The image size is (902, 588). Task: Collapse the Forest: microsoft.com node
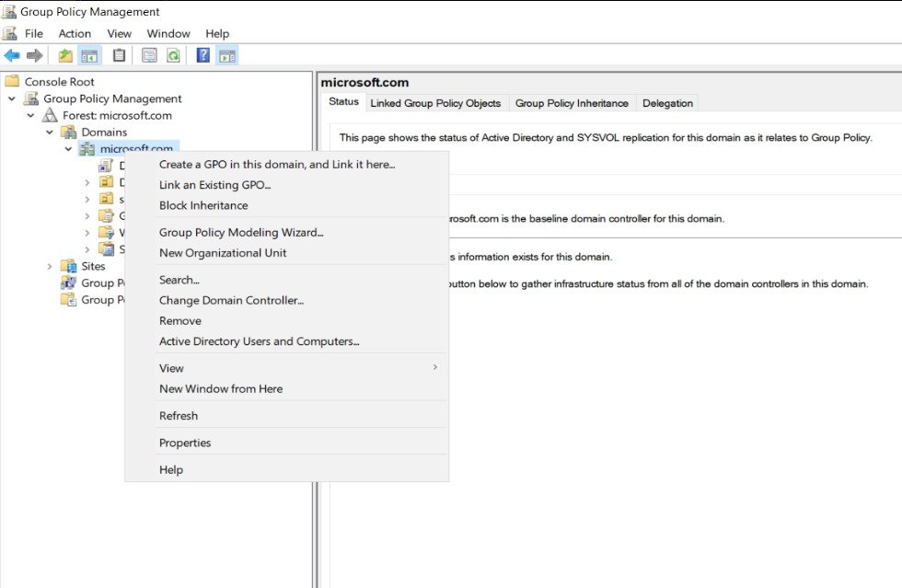coord(30,115)
